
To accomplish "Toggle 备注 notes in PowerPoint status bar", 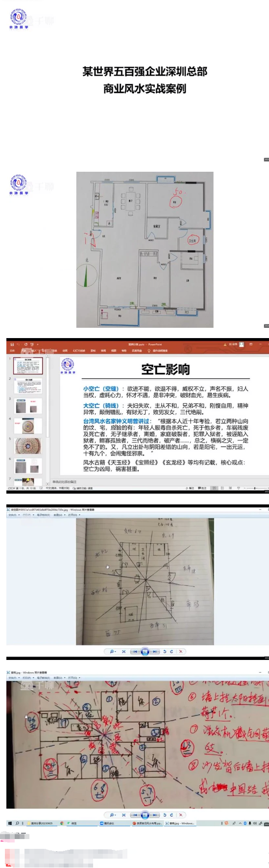I will pyautogui.click(x=190, y=488).
